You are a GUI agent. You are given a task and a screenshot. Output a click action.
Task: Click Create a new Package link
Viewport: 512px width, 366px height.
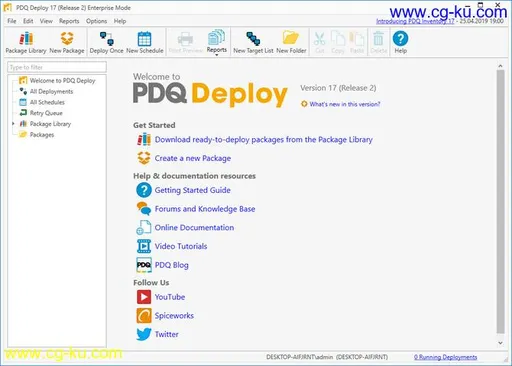(193, 158)
